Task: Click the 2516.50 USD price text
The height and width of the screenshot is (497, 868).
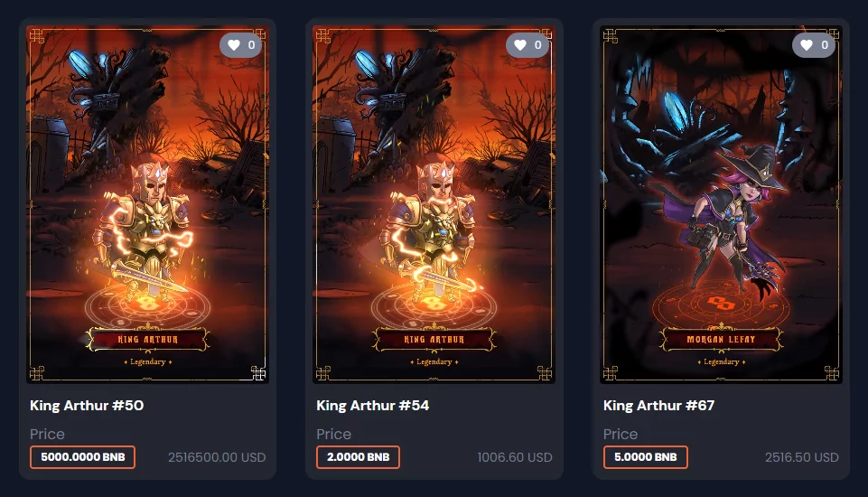Action: pyautogui.click(x=801, y=457)
